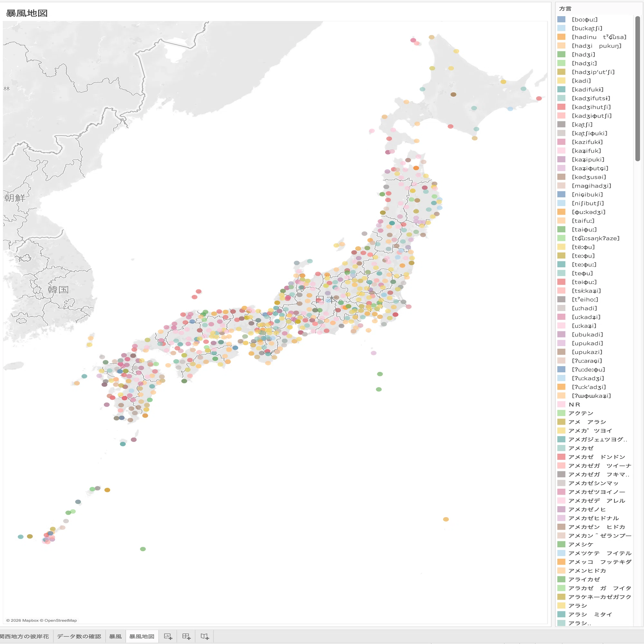
Task: Select the [kədʒusəi] legend label
Action: (589, 177)
